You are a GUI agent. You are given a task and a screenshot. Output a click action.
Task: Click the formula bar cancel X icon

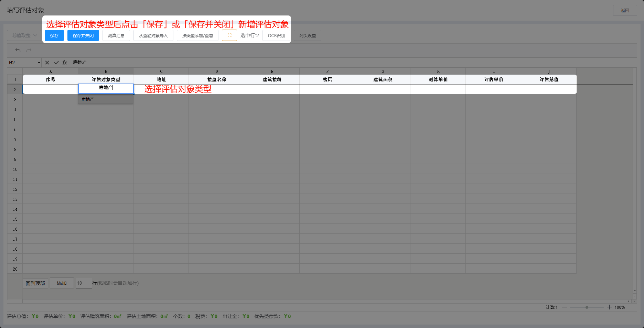click(47, 63)
